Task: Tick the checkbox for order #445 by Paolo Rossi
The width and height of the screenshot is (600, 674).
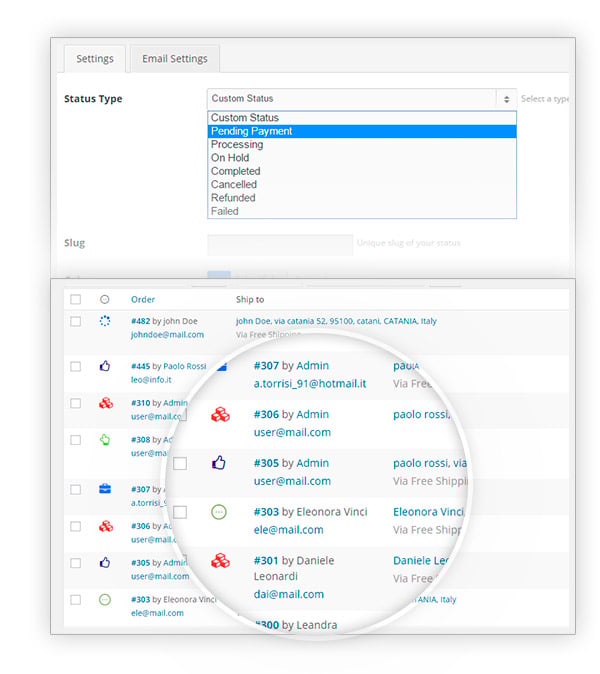Action: coord(76,367)
